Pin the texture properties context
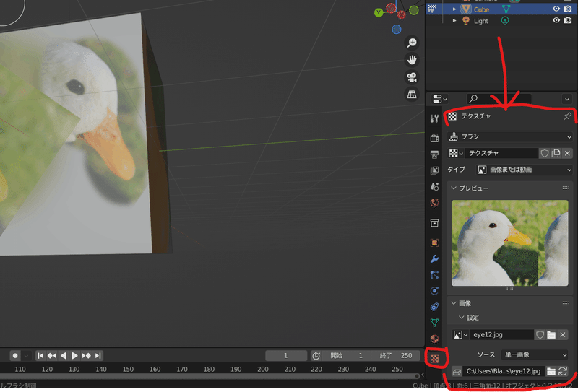 click(567, 116)
